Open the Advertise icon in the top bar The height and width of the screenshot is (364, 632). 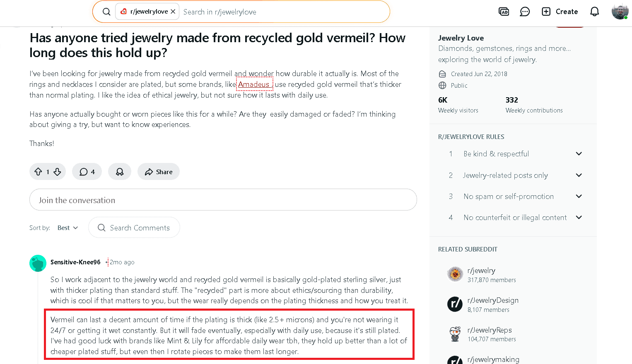(x=504, y=11)
